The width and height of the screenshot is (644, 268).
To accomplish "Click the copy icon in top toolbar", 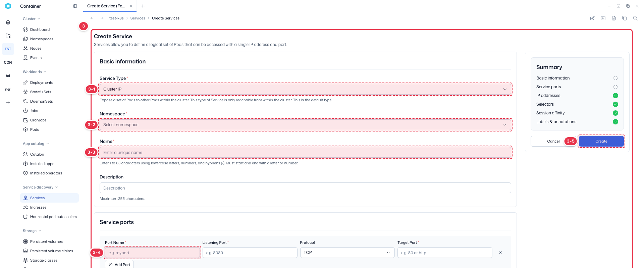I will (x=625, y=18).
